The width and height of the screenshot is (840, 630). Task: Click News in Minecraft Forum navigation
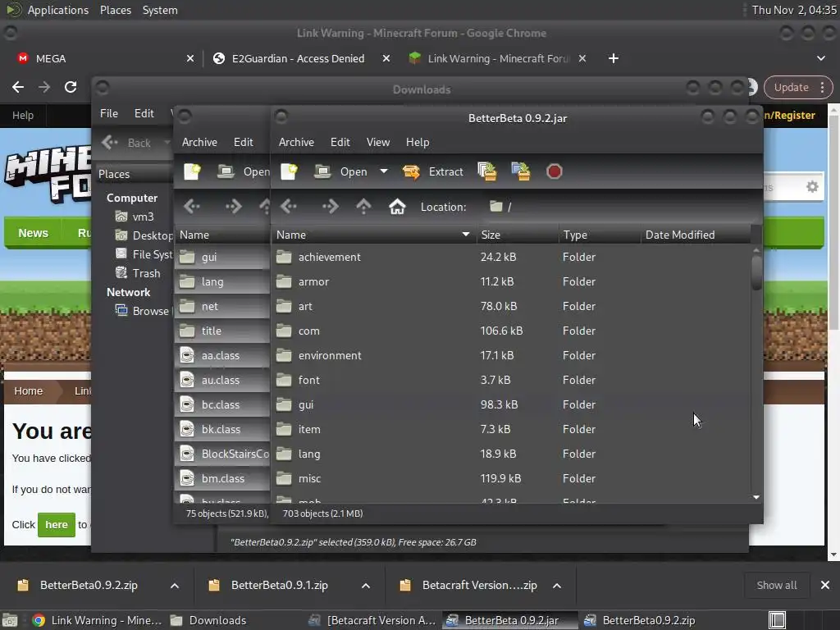[33, 233]
